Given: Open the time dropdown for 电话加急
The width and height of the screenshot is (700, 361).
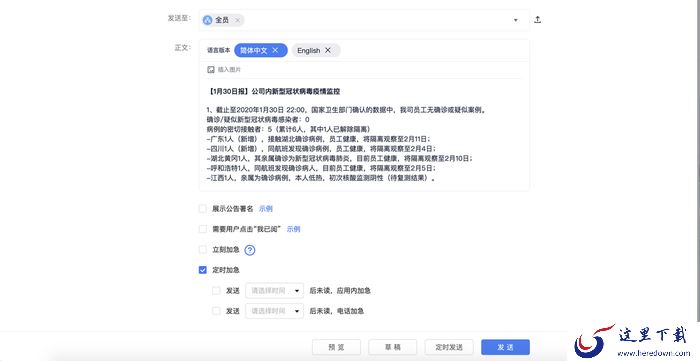Looking at the screenshot, I should pyautogui.click(x=275, y=311).
